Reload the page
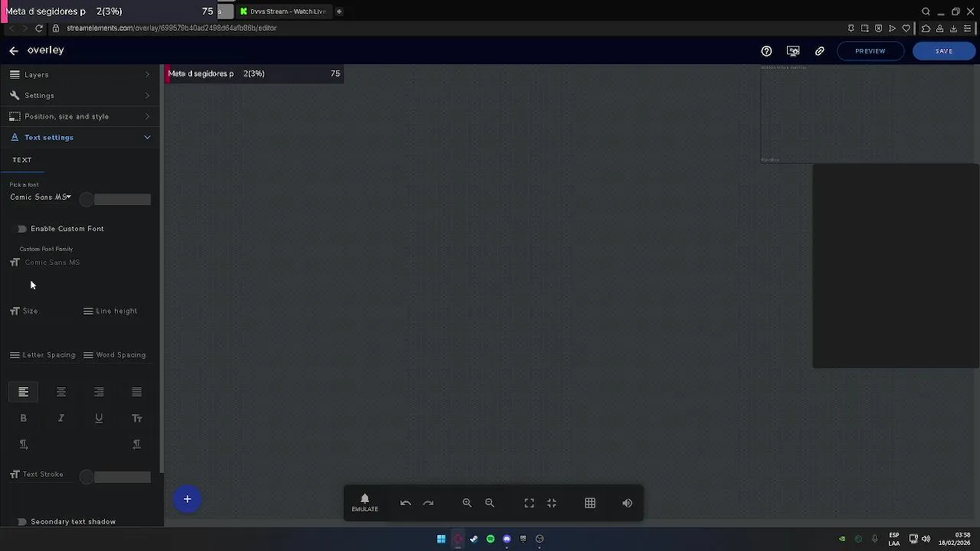Screen dimensions: 980x551 [39, 28]
